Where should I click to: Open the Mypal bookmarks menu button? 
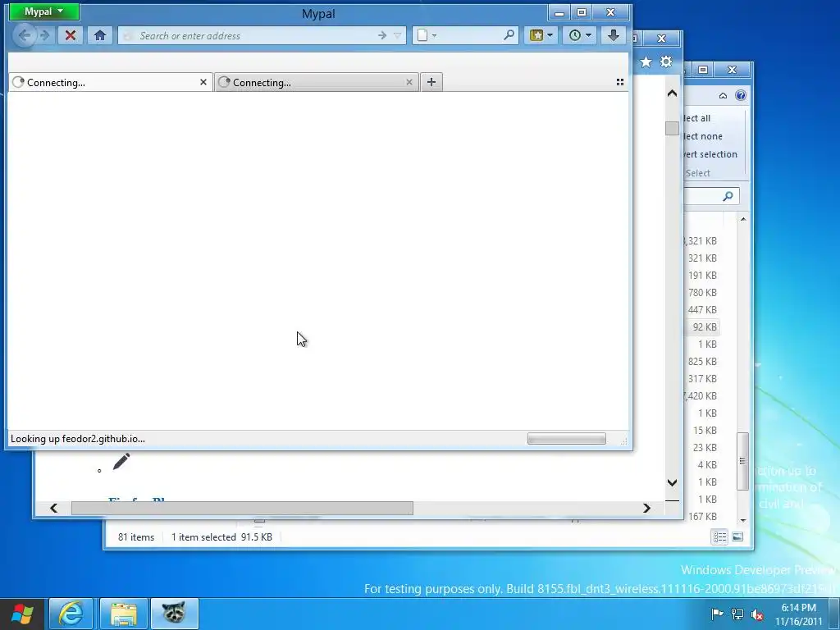point(541,36)
